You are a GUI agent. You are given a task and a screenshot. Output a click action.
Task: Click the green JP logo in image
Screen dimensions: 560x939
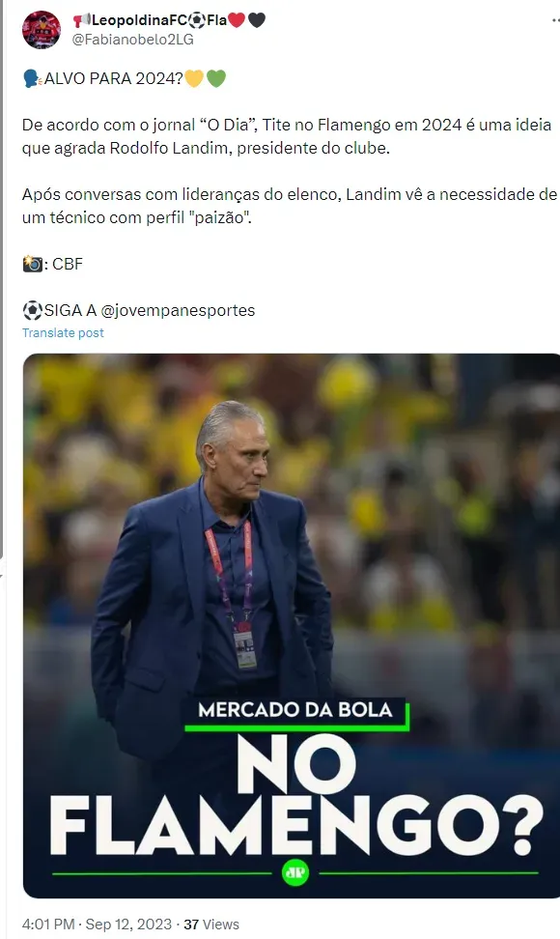(x=294, y=873)
